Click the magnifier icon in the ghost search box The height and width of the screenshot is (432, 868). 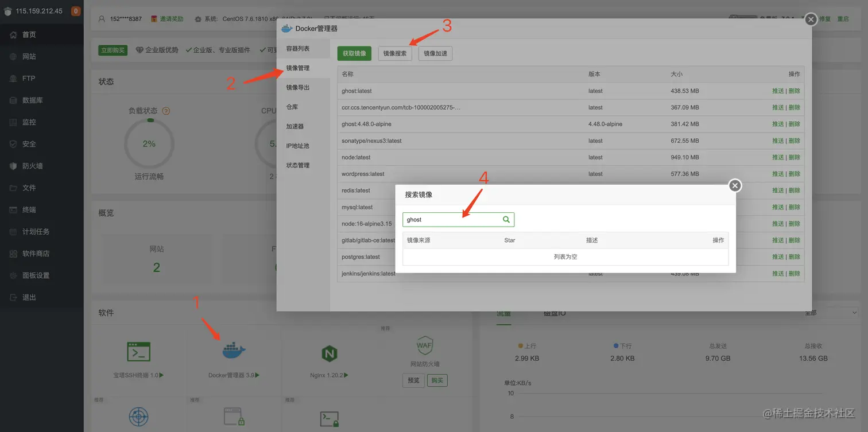click(x=506, y=219)
